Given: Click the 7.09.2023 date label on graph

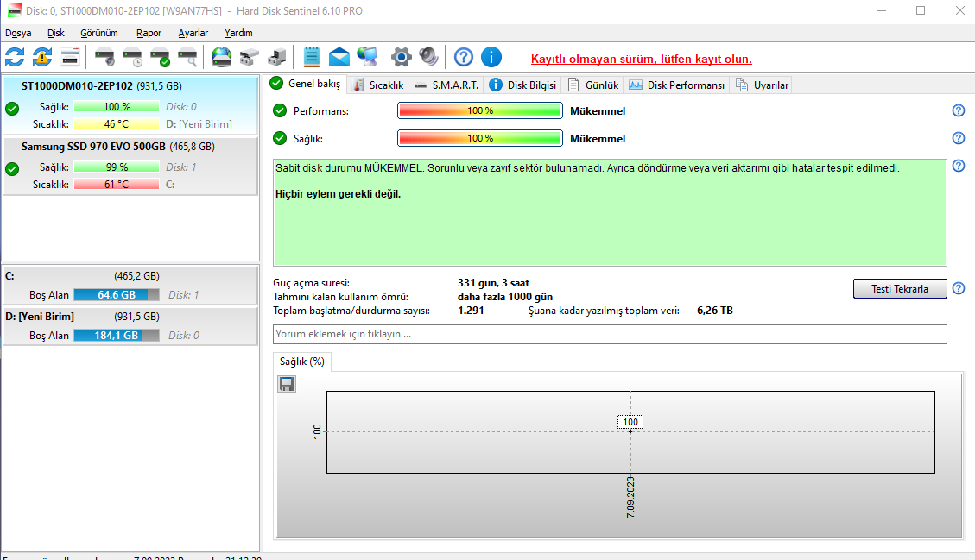Looking at the screenshot, I should point(630,497).
